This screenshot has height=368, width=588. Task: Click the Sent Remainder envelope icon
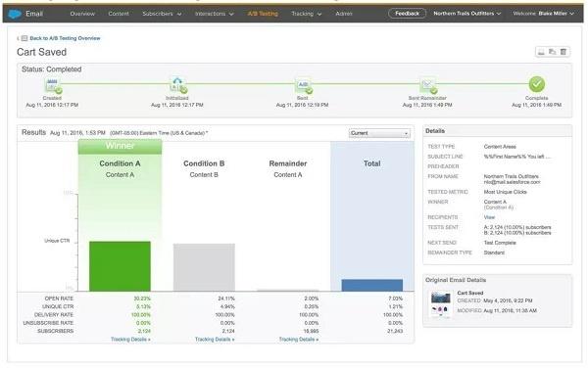click(428, 86)
